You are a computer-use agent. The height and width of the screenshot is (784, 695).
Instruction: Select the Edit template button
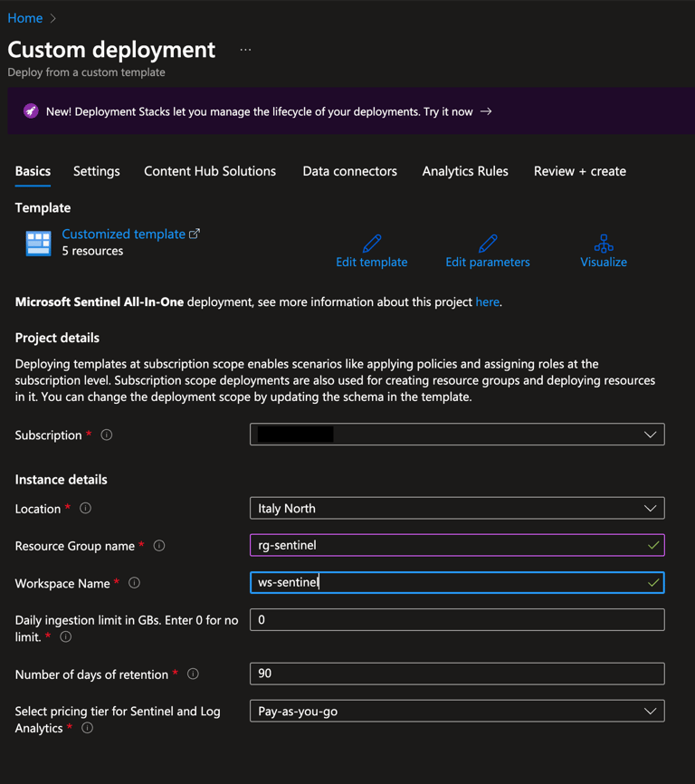coord(372,252)
